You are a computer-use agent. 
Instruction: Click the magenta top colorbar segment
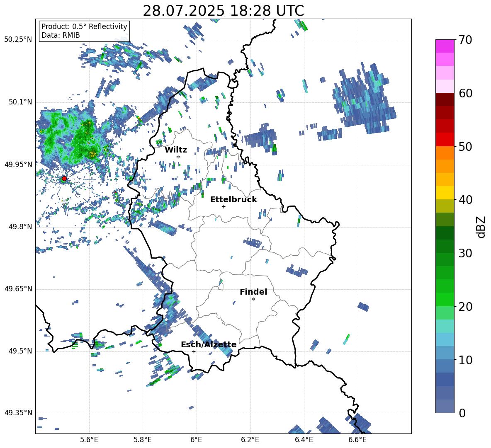pos(445,46)
